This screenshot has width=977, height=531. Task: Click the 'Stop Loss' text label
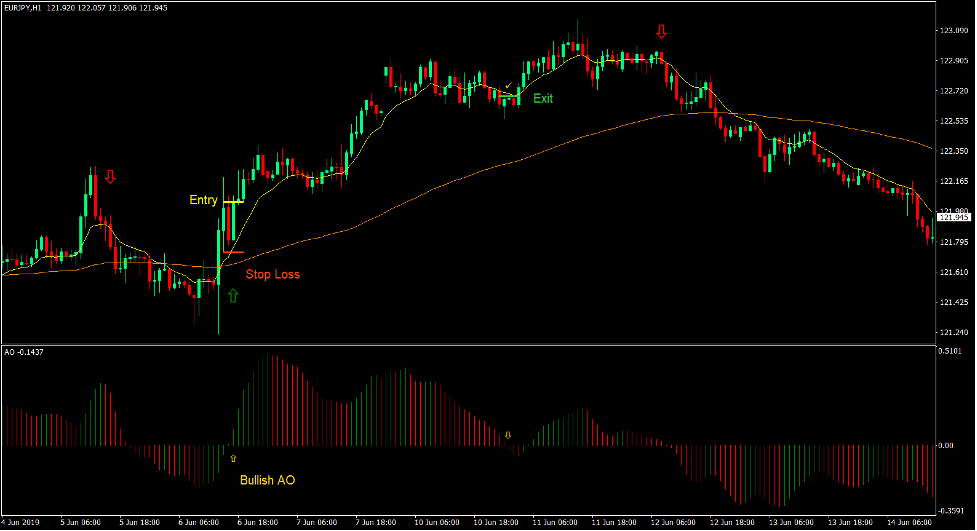[x=272, y=274]
